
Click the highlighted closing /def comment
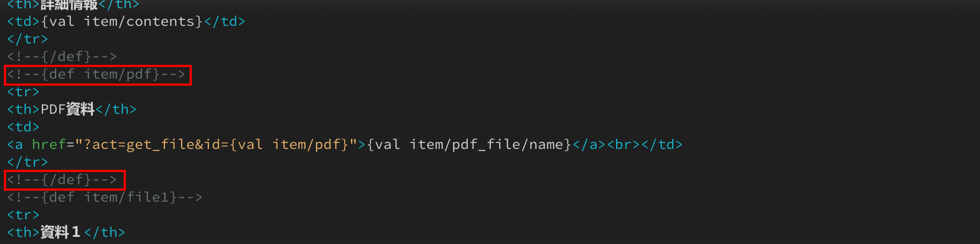pyautogui.click(x=62, y=180)
